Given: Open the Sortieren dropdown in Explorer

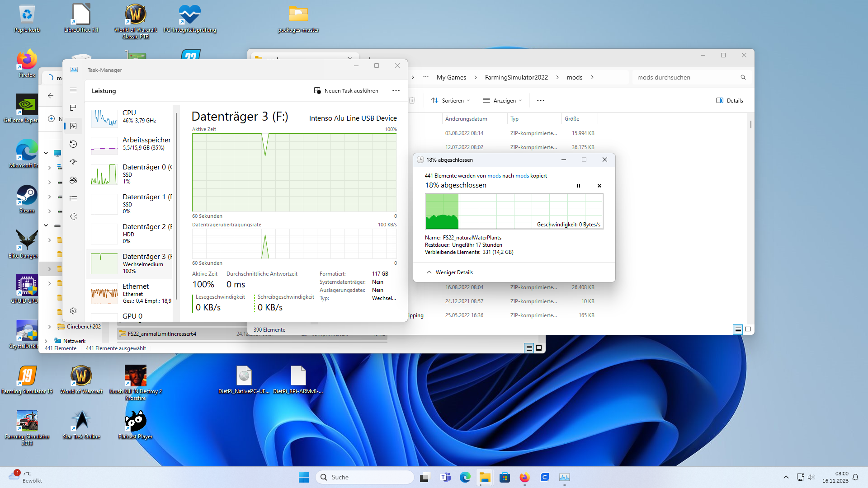Looking at the screenshot, I should 450,100.
